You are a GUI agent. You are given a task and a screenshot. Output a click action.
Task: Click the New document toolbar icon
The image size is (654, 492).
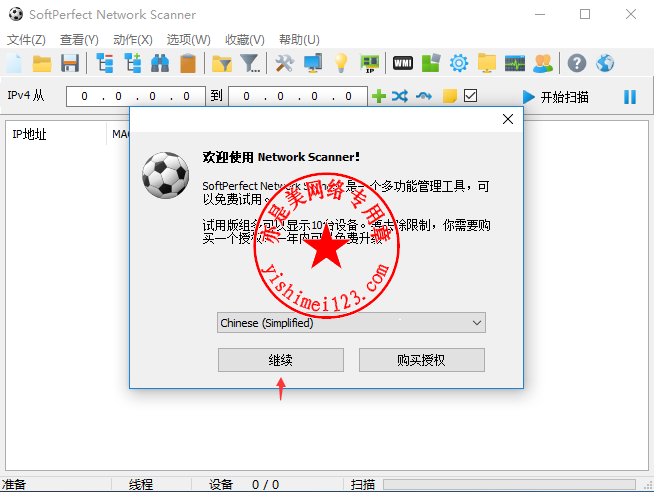(14, 63)
